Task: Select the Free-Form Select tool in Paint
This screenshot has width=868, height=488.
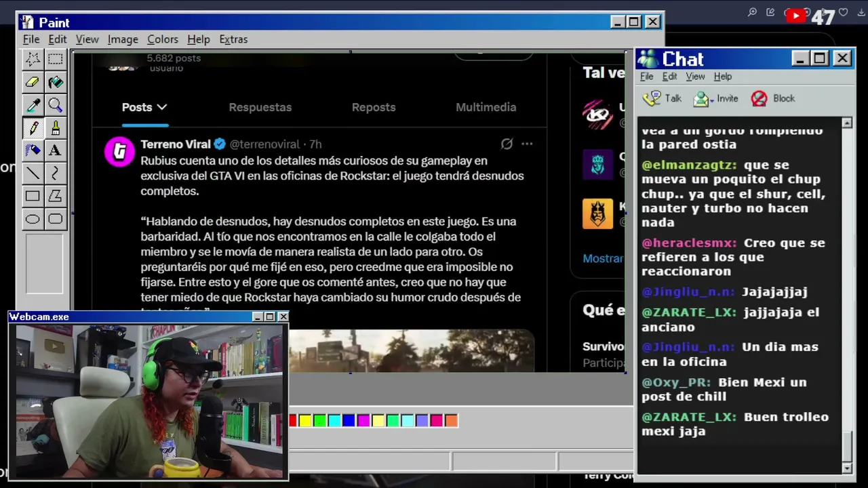Action: 33,59
